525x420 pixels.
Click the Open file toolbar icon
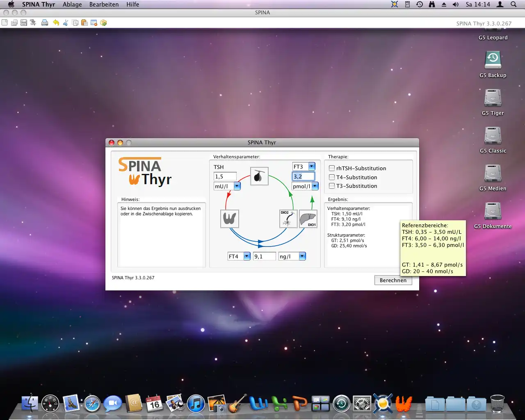(14, 23)
